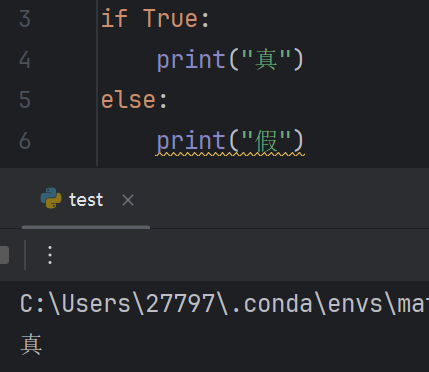Select the test run tab label
Image resolution: width=429 pixels, height=372 pixels.
tap(86, 200)
